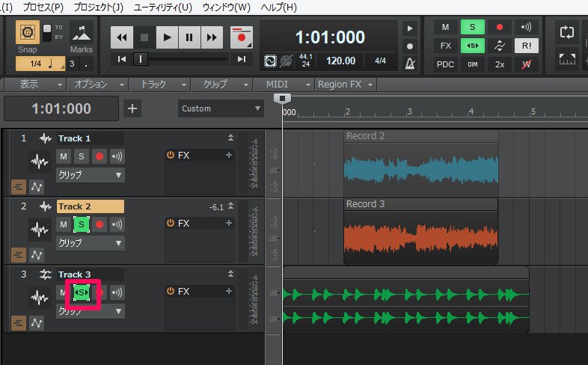Screen dimensions: 588x365
Task: Toggle Track 2 FX rack power
Action: [171, 223]
